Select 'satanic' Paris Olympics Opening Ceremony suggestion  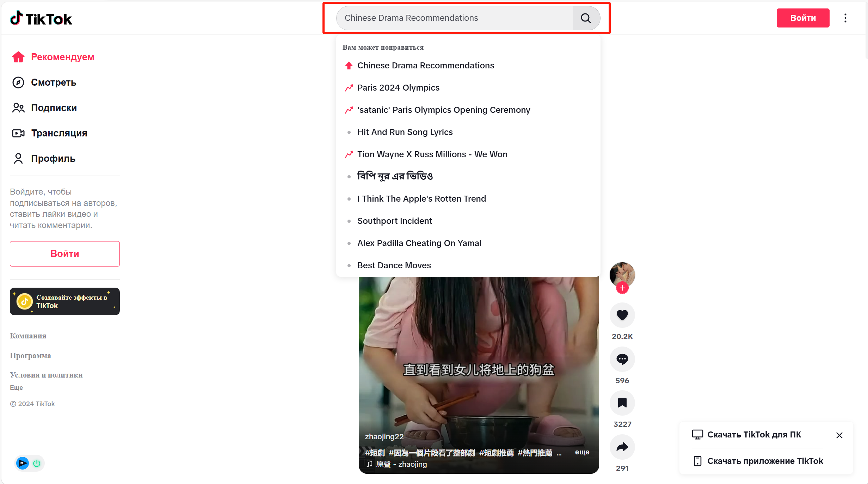(x=444, y=110)
